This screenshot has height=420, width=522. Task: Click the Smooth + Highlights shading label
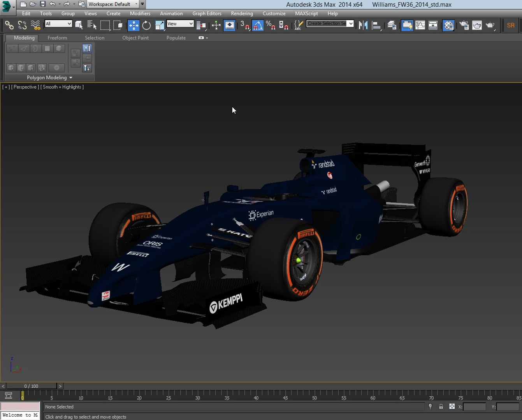[62, 87]
